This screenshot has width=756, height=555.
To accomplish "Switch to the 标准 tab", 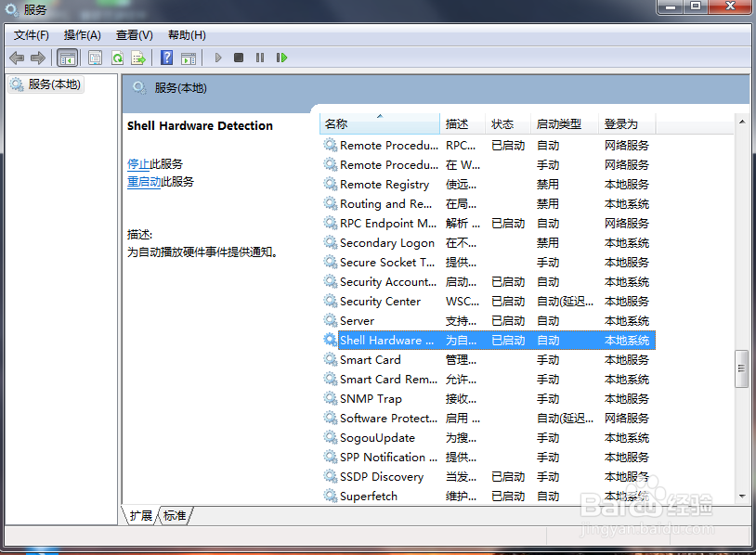I will pos(175,515).
